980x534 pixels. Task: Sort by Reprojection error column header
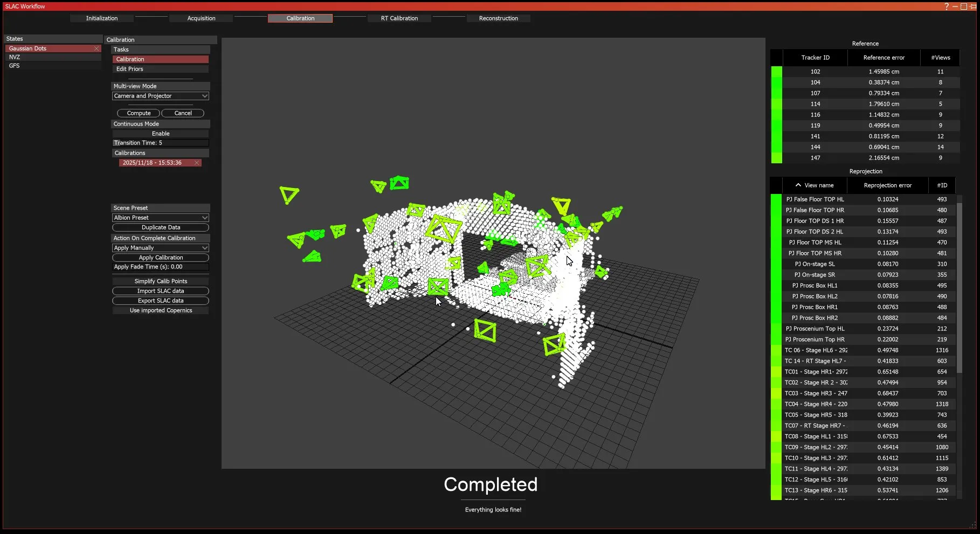coord(888,185)
